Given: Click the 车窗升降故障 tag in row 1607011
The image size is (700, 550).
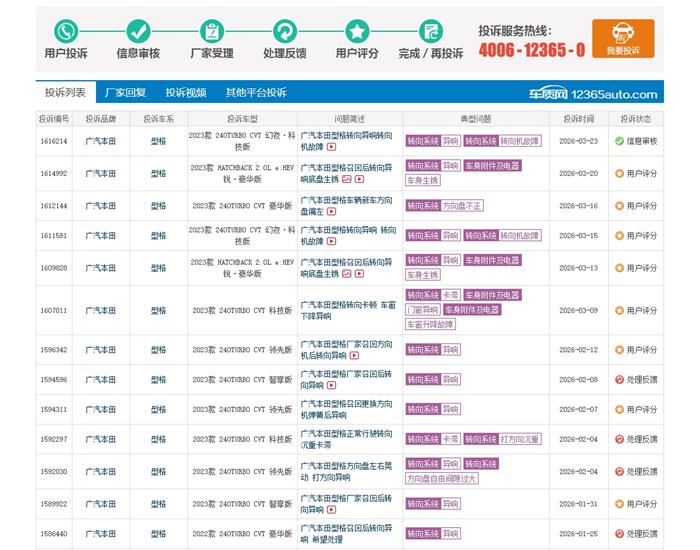Looking at the screenshot, I should tap(428, 325).
